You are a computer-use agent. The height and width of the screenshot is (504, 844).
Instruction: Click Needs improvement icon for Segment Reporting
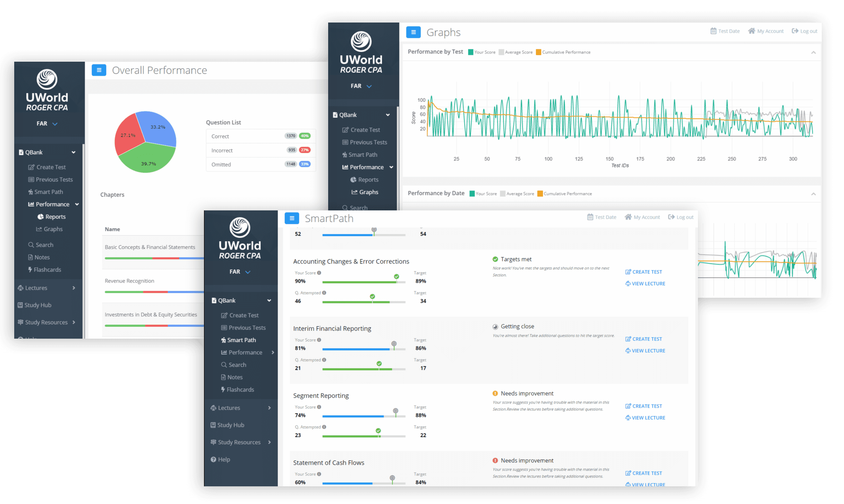click(495, 393)
